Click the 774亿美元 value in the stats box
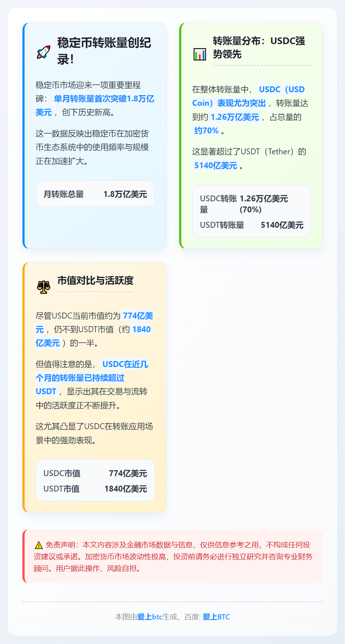Viewport: 345px width, 644px height. tap(128, 473)
